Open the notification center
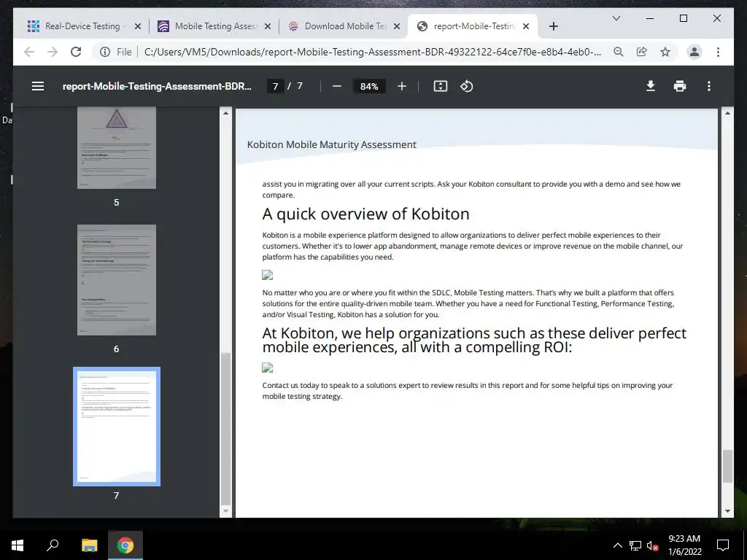Screen dimensions: 747x560 (723, 545)
